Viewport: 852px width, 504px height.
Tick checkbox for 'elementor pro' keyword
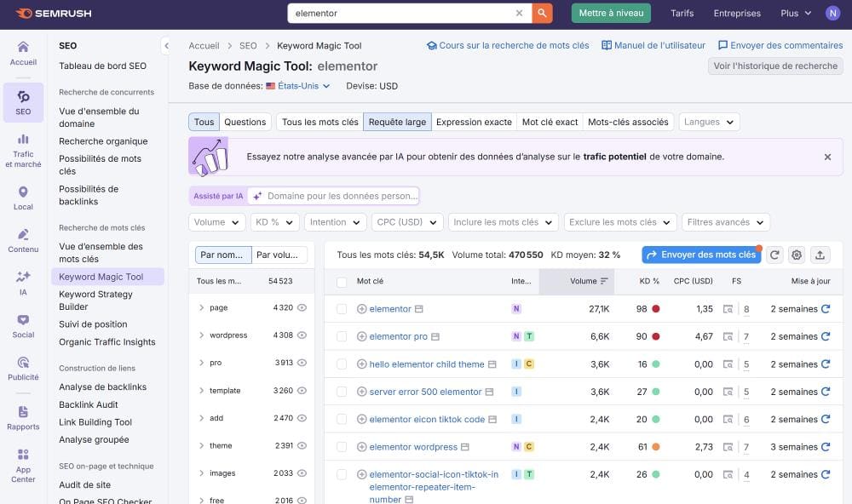342,337
